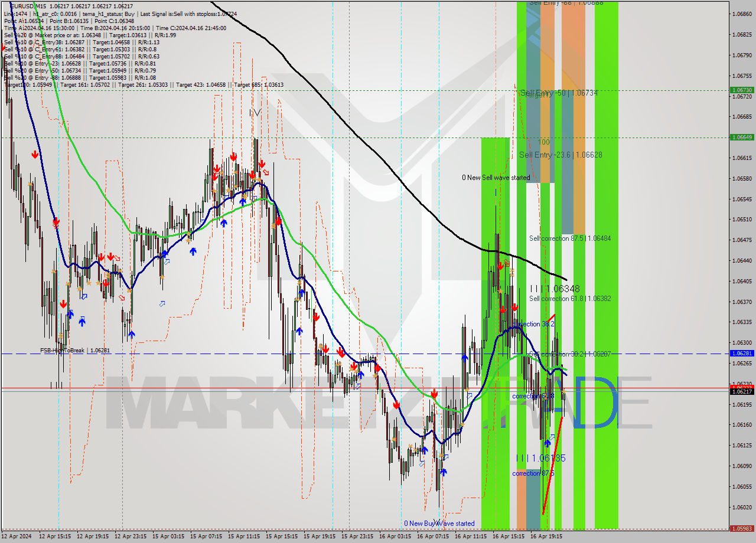Click the 1.06860 price axis value
This screenshot has width=756, height=543.
[x=742, y=14]
